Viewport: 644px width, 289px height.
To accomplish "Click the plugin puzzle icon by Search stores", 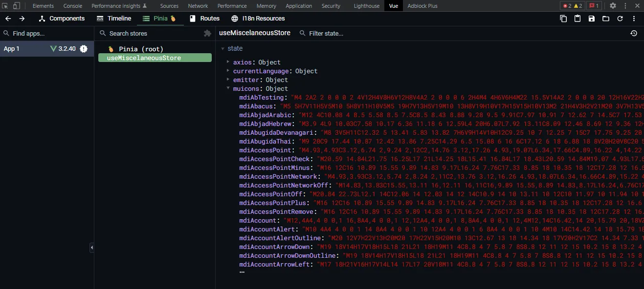I will coord(207,33).
